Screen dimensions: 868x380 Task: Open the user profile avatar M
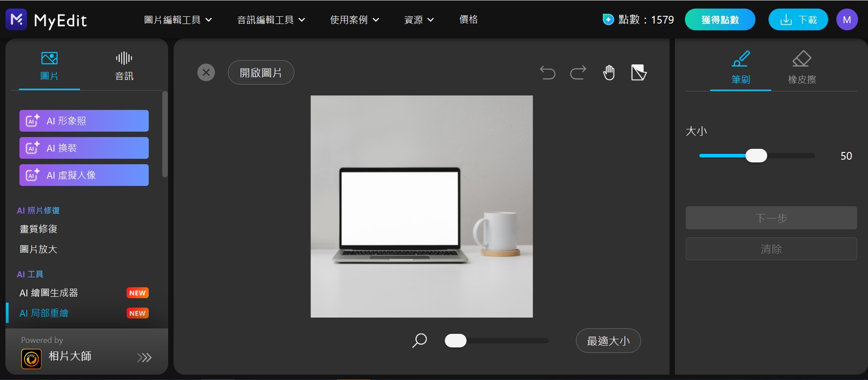847,20
